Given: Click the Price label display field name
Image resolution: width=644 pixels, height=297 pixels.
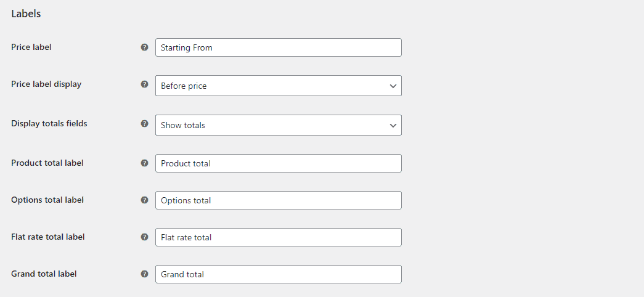Looking at the screenshot, I should pos(46,84).
